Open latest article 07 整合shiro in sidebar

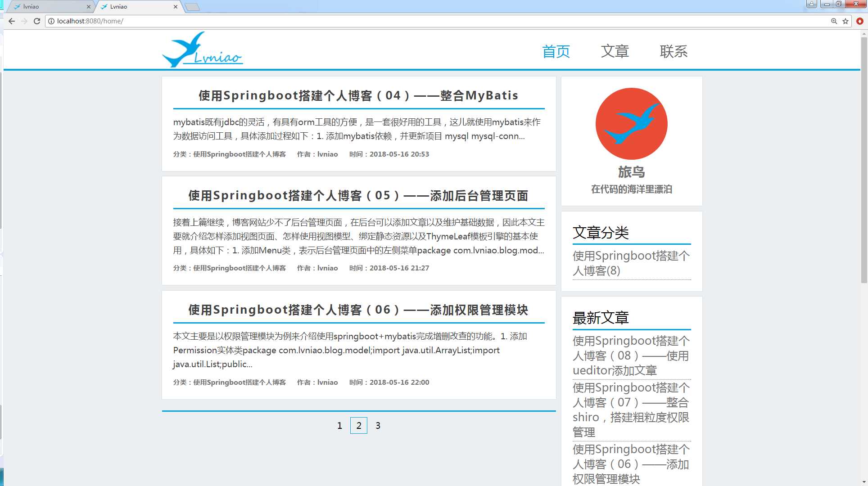(x=631, y=410)
